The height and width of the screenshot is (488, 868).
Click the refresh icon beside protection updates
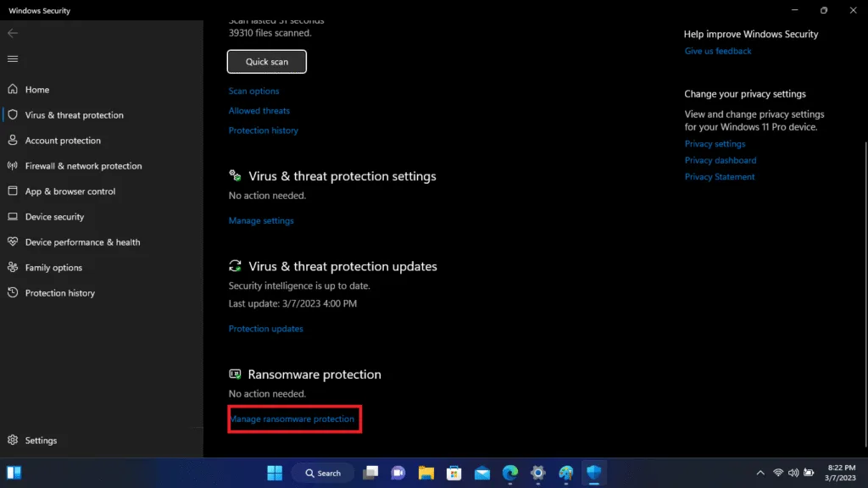pos(236,266)
